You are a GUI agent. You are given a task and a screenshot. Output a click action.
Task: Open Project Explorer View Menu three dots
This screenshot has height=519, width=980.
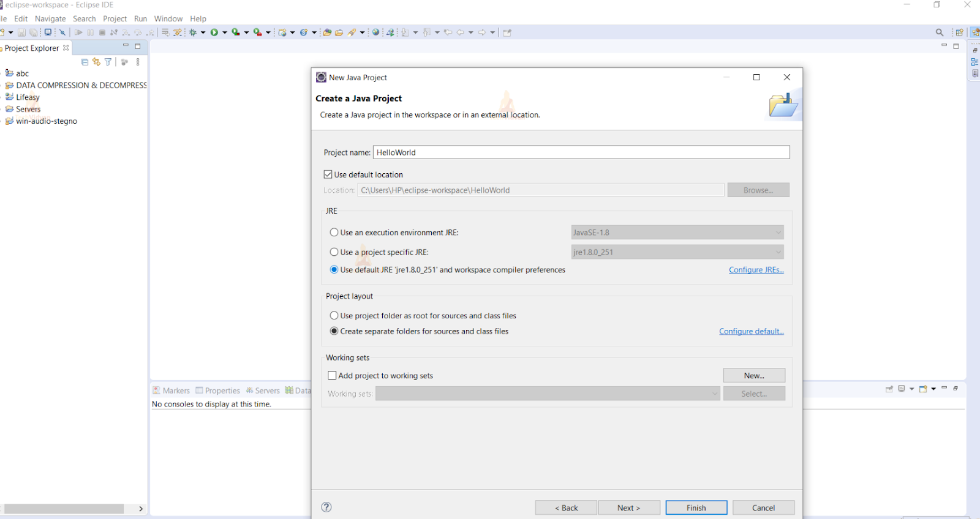pyautogui.click(x=138, y=62)
